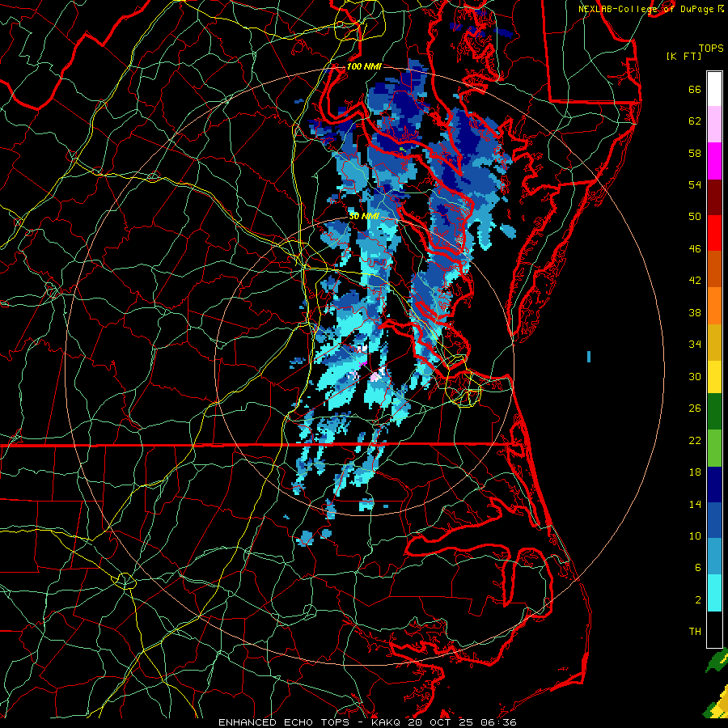Click the light steel-blue legend swatch

[x=714, y=557]
